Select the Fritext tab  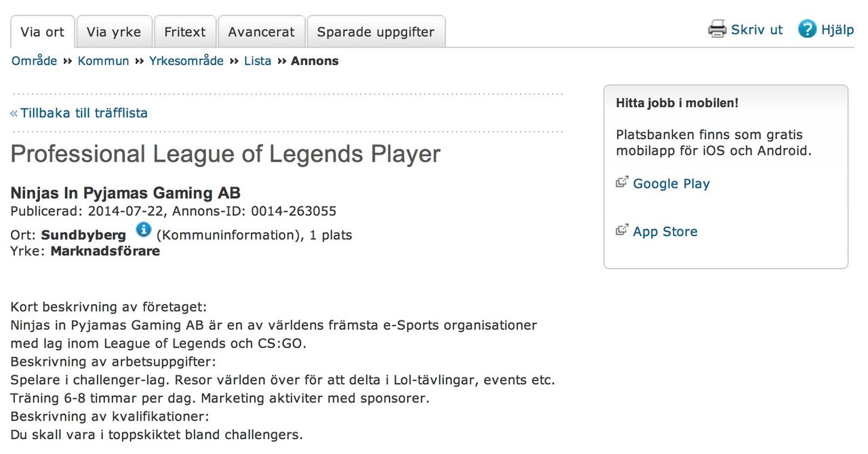185,32
